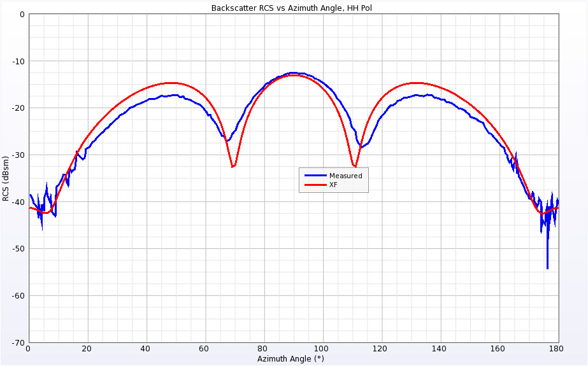
Task: Click the x-axis tick label '120'
Action: click(x=380, y=349)
